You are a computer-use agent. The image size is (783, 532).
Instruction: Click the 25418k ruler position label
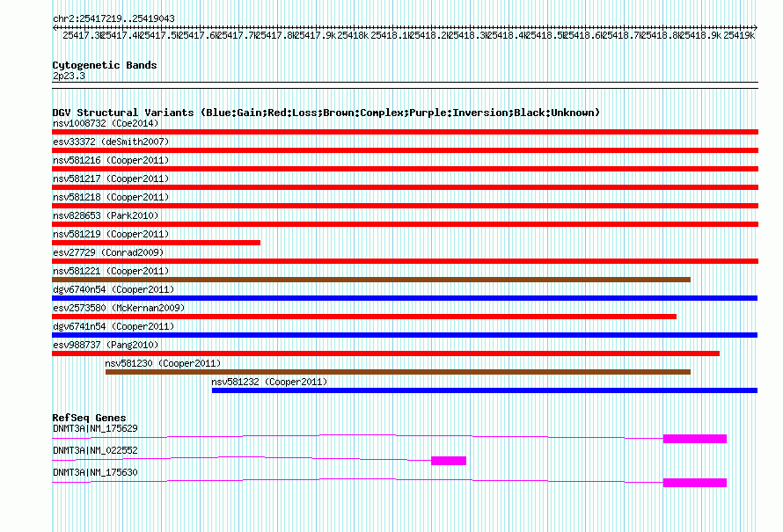(353, 35)
